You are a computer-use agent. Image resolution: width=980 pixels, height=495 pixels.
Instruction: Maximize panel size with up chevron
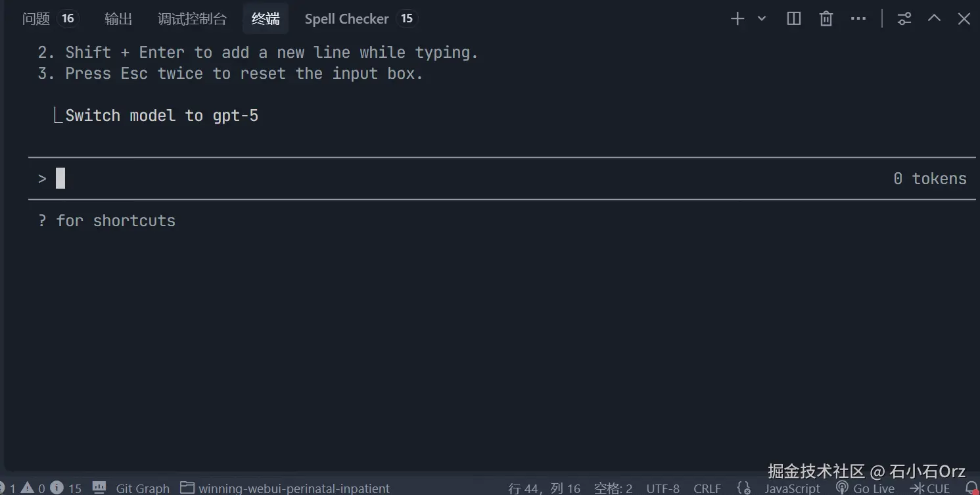tap(934, 19)
